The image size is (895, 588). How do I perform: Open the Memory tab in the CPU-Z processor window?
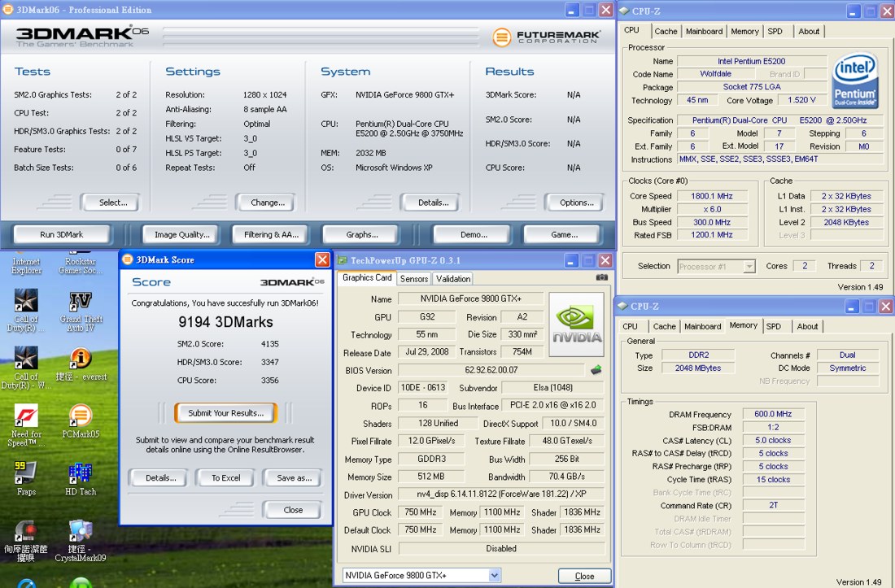click(x=744, y=32)
